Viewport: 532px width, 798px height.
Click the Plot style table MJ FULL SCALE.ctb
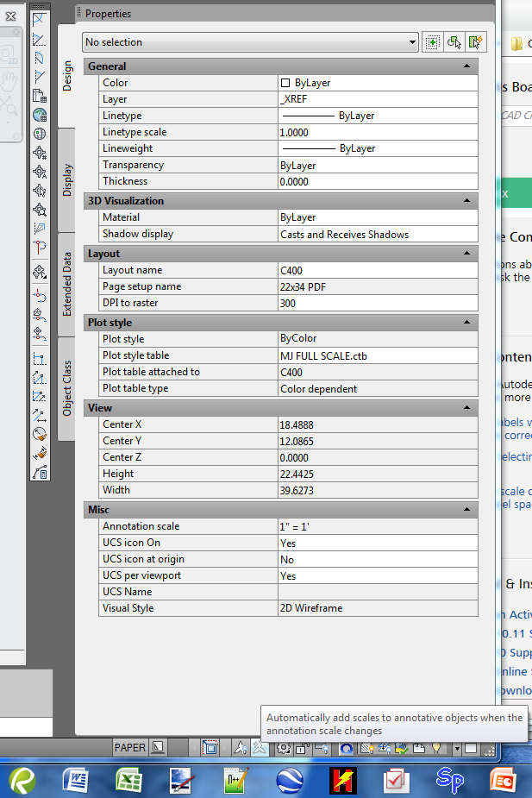[x=378, y=355]
